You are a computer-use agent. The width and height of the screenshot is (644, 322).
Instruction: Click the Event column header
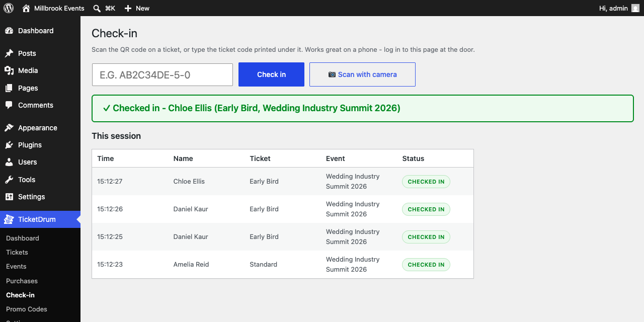click(336, 158)
